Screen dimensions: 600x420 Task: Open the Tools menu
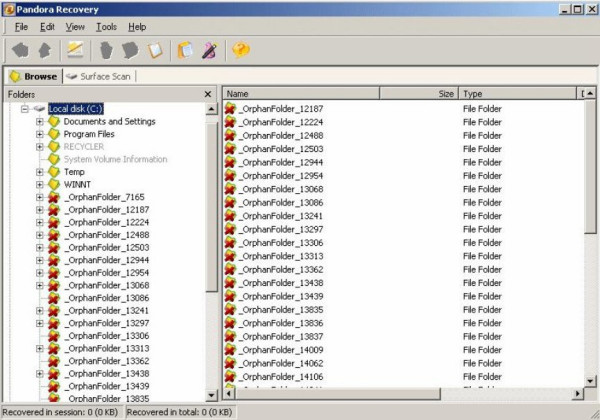tap(106, 27)
